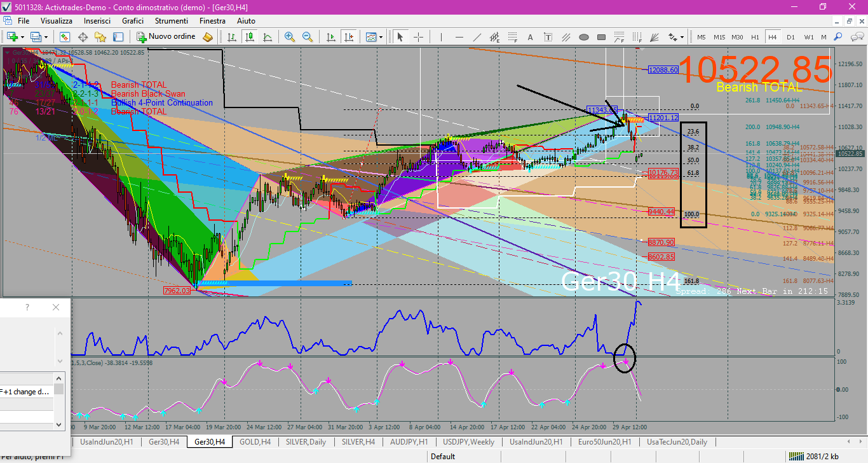Open the SILVER,Daily chart tab
The image size is (868, 463).
coord(306,441)
